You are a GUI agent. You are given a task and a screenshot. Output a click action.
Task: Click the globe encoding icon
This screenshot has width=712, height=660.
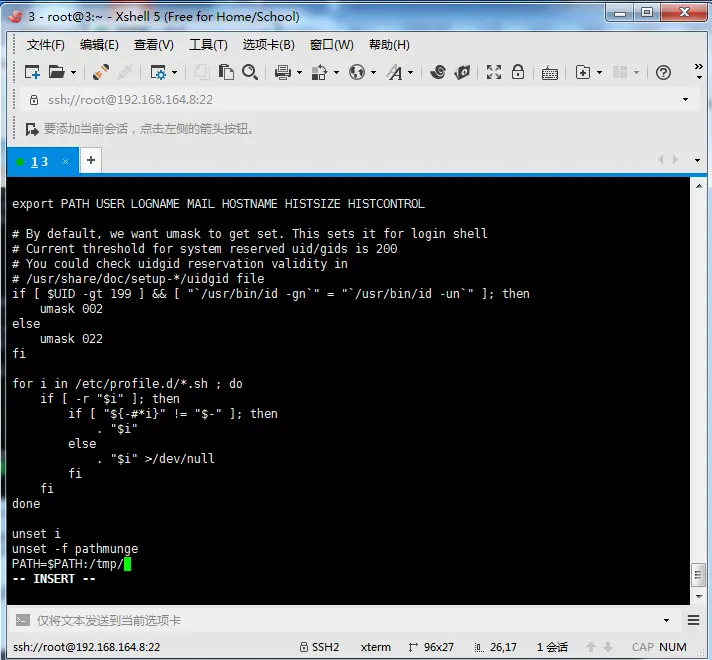[x=357, y=72]
